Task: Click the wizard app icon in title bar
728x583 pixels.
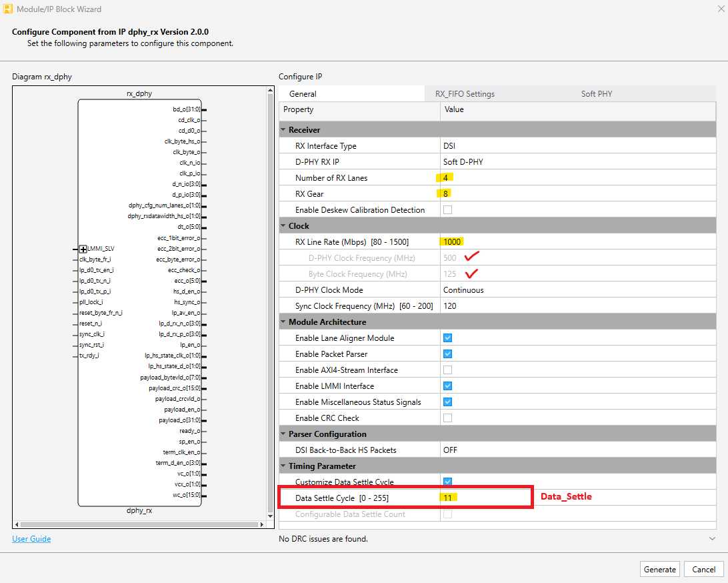Action: [8, 9]
